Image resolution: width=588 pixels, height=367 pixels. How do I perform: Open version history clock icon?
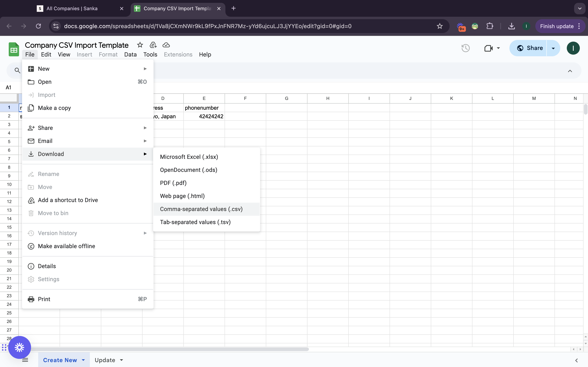click(465, 48)
